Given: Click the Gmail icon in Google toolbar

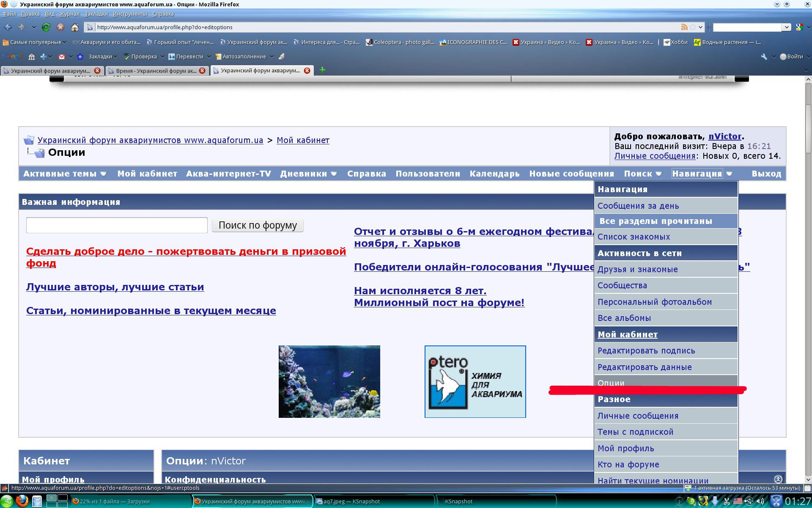Looking at the screenshot, I should click(x=62, y=56).
